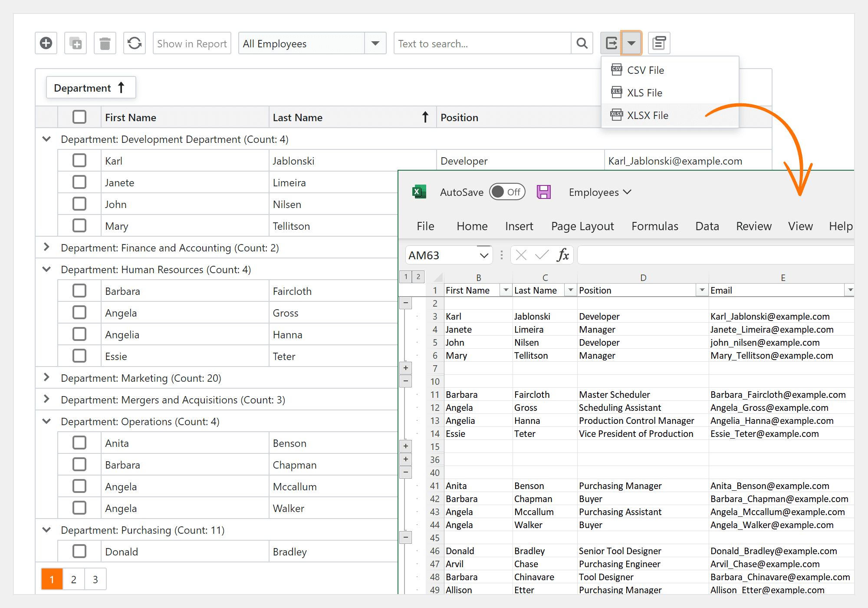
Task: Duplicate the selected record
Action: click(x=75, y=43)
